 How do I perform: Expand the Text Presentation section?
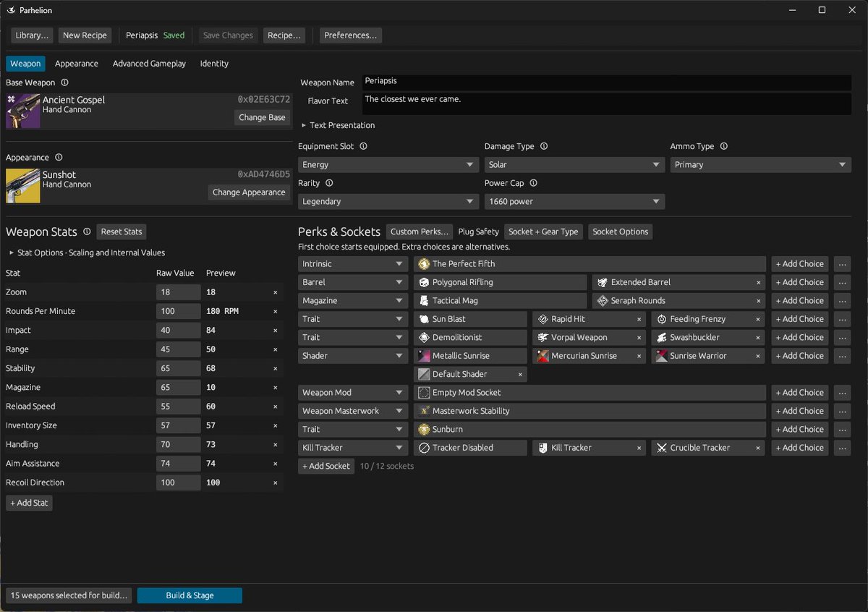(x=338, y=125)
